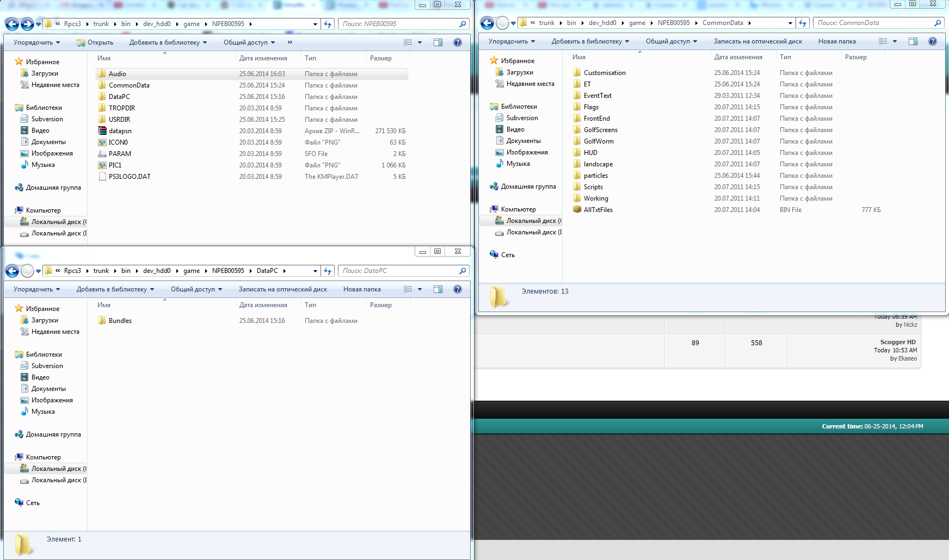Click Новая папка button in DataPC window
949x560 pixels.
tap(362, 289)
